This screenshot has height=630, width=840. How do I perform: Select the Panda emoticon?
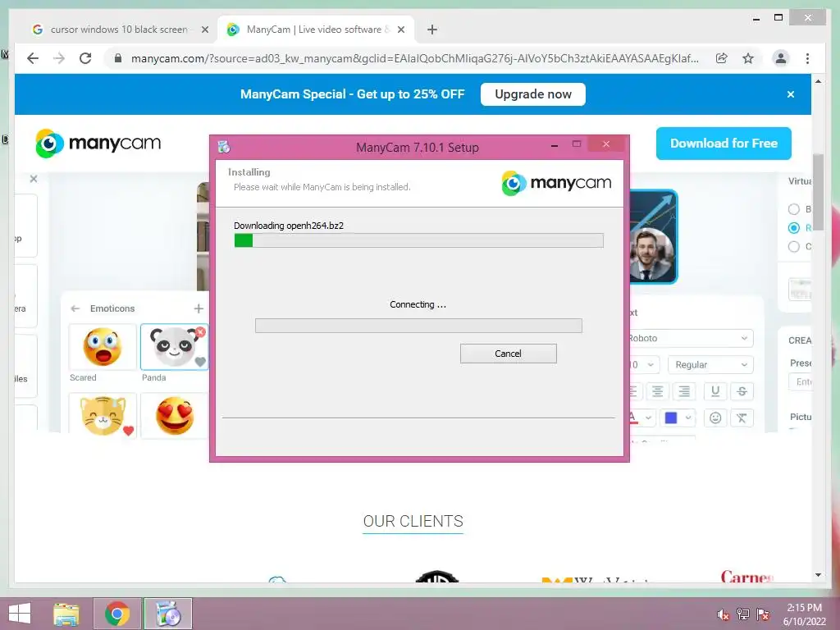(x=174, y=347)
